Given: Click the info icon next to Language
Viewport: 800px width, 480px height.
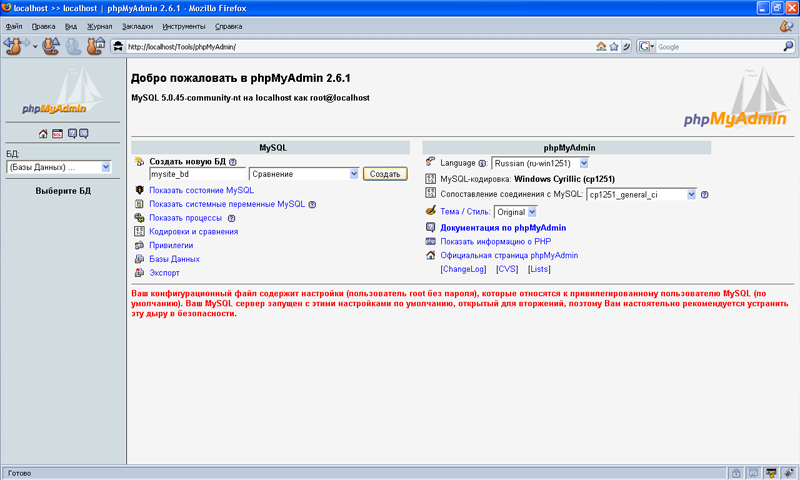Looking at the screenshot, I should (482, 164).
